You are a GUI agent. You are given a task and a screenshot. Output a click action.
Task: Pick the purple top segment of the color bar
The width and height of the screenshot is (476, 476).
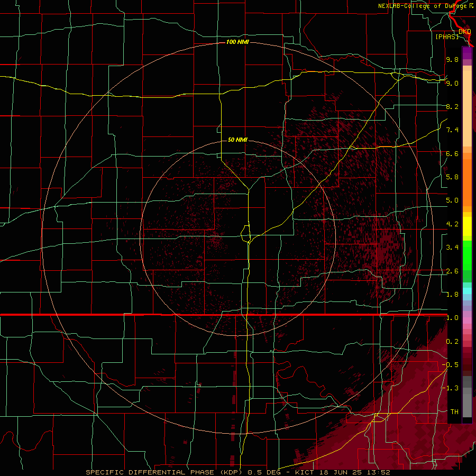(467, 53)
